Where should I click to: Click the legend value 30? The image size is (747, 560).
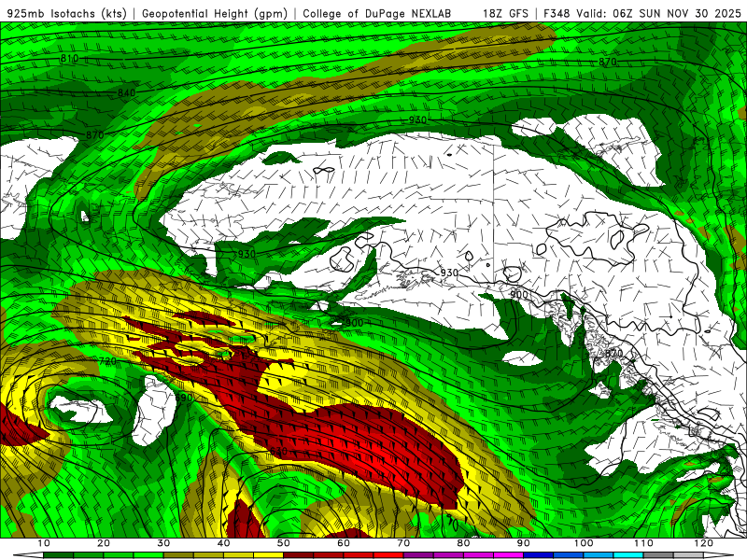(x=164, y=543)
